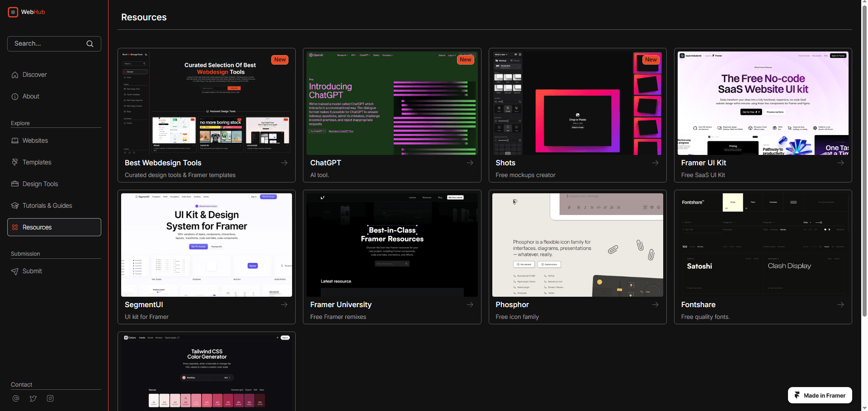Click the ChatGPT card title
The width and height of the screenshot is (868, 411).
tap(325, 163)
